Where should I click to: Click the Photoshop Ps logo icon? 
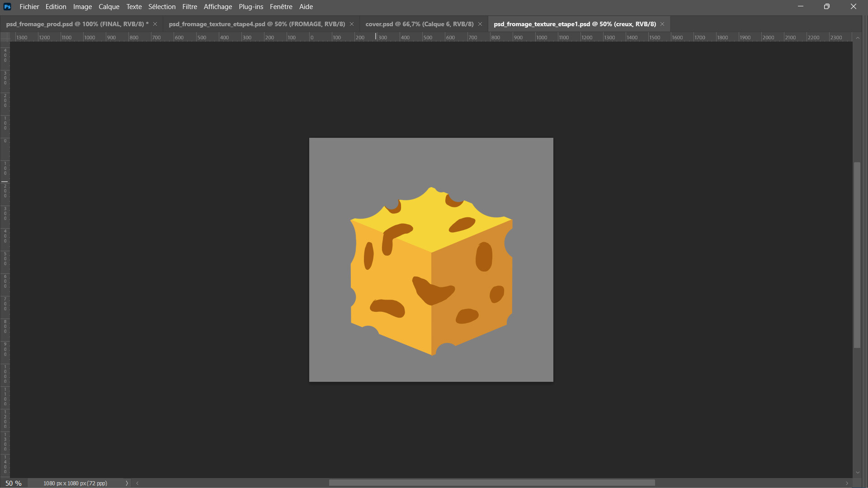7,7
